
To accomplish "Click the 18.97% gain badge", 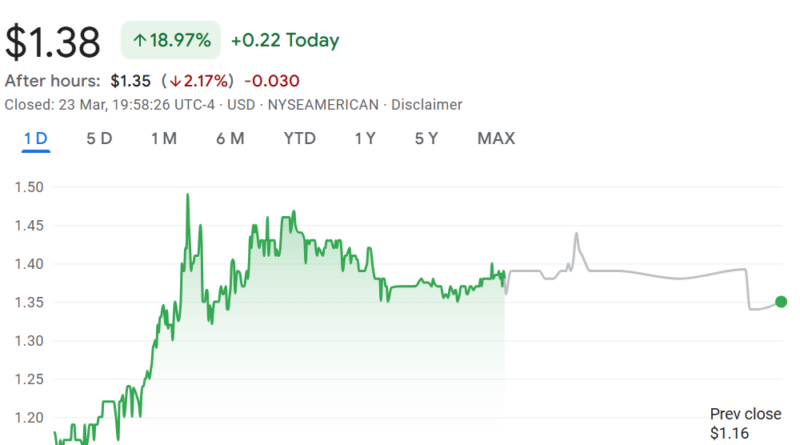I will pyautogui.click(x=170, y=41).
